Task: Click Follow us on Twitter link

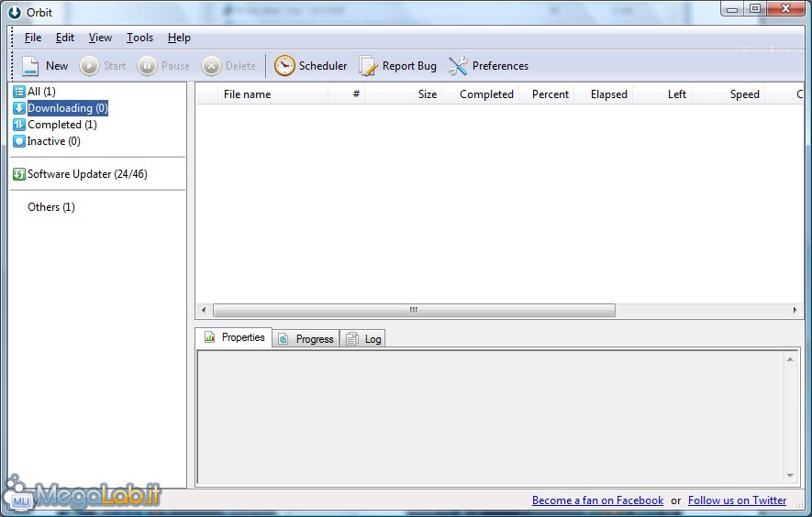Action: tap(737, 500)
